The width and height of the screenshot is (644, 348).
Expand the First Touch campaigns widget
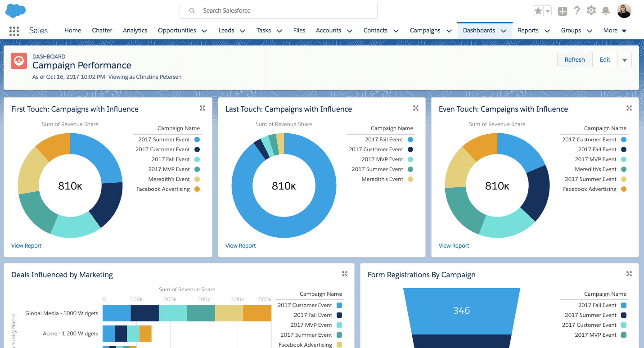(x=203, y=108)
